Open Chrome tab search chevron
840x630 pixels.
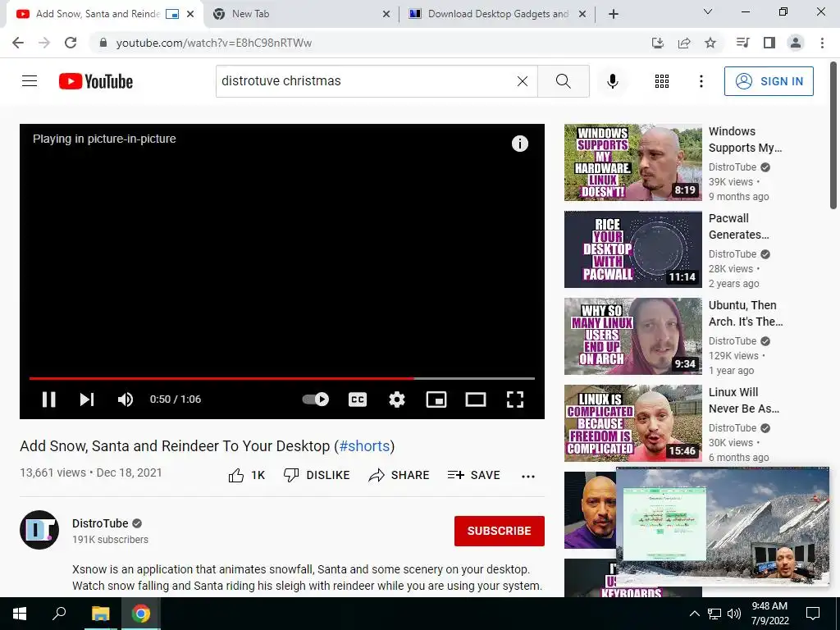(708, 11)
